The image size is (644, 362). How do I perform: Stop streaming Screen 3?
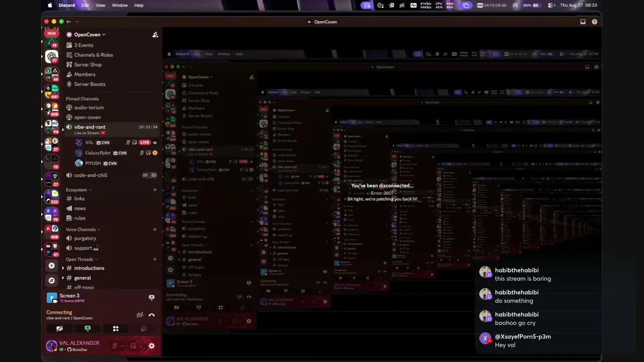(x=151, y=297)
